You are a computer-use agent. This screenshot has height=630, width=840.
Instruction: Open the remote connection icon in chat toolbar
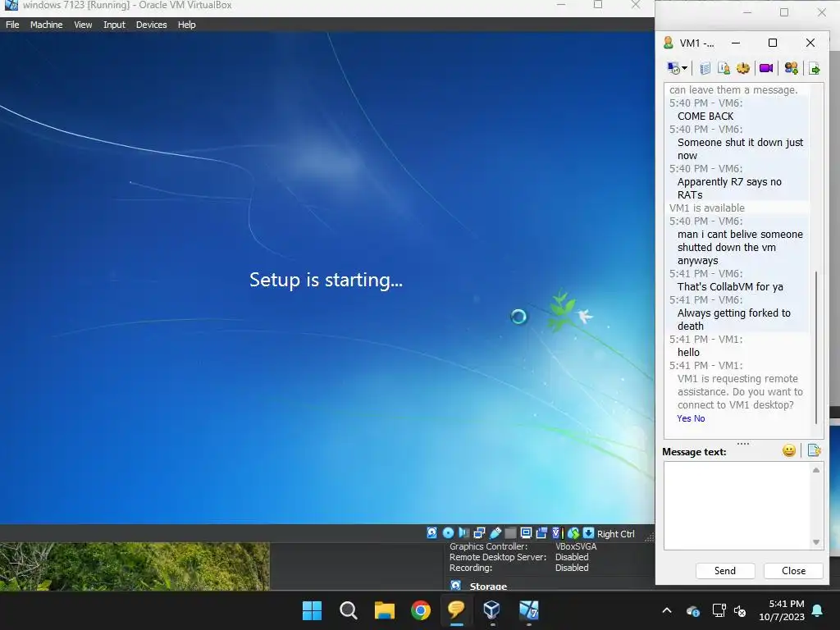coord(673,68)
